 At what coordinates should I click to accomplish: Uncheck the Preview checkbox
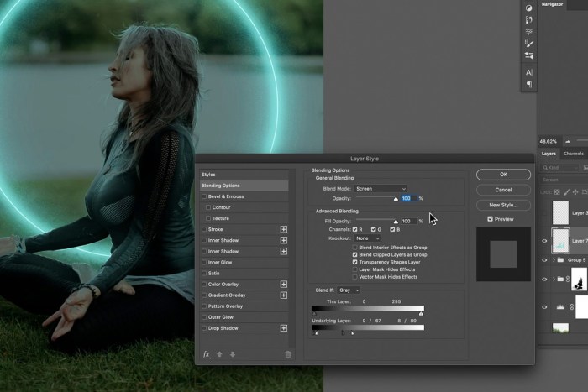coord(490,219)
